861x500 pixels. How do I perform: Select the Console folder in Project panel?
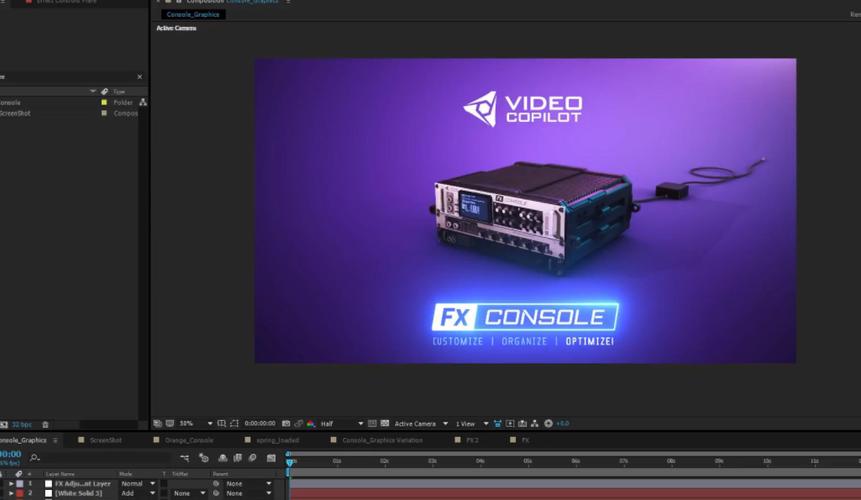tap(10, 103)
